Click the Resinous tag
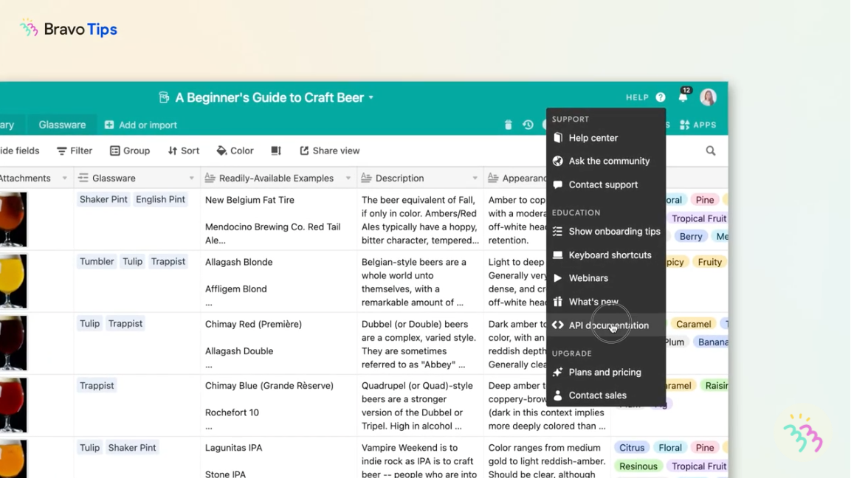This screenshot has height=484, width=868. [x=638, y=466]
